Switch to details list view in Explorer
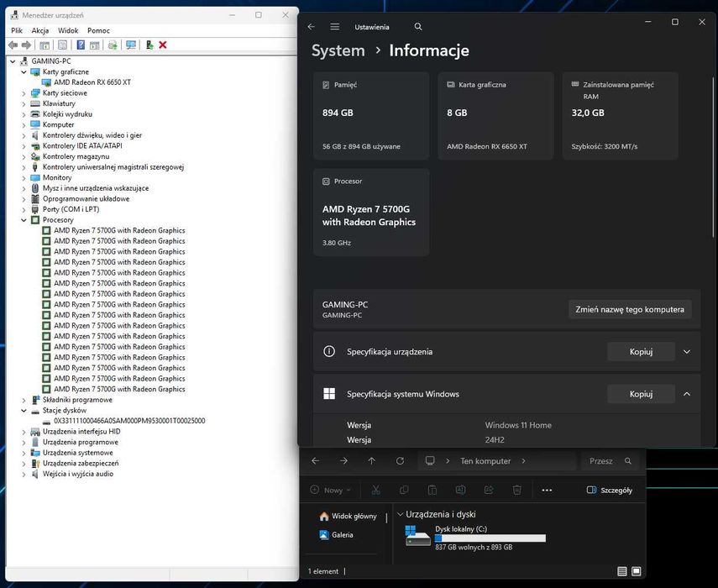Image resolution: width=718 pixels, height=588 pixels. click(622, 571)
